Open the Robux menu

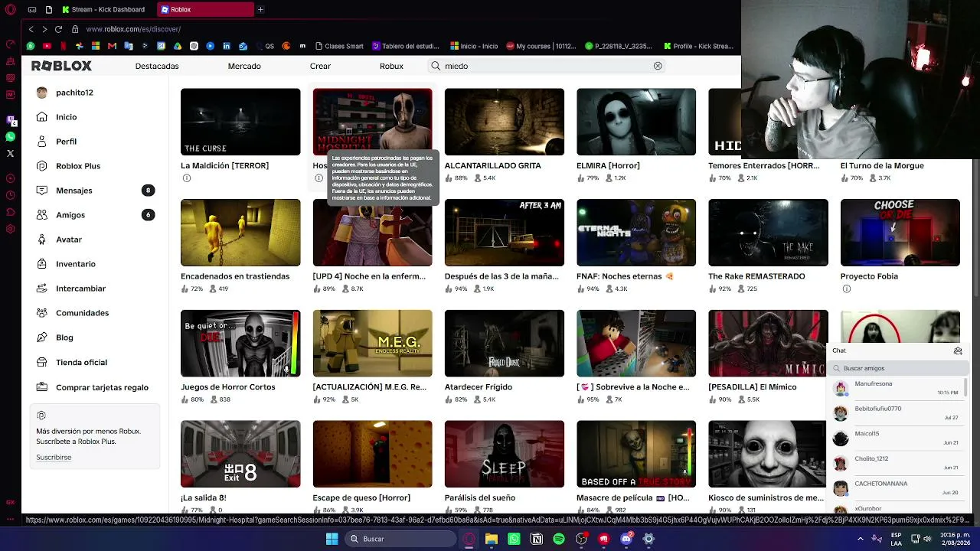pos(391,66)
